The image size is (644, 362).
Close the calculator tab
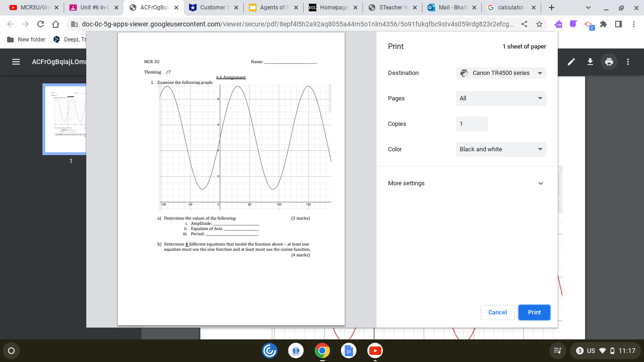click(533, 8)
